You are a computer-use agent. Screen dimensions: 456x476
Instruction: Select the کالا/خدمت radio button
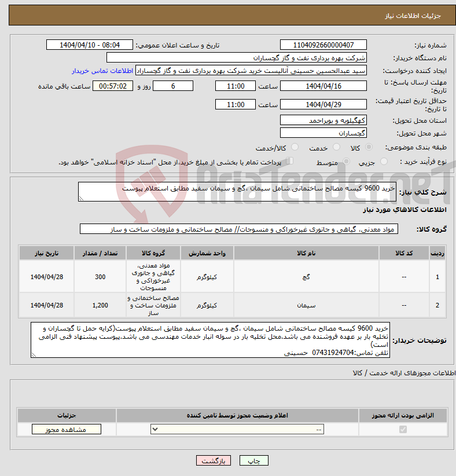[x=295, y=147]
